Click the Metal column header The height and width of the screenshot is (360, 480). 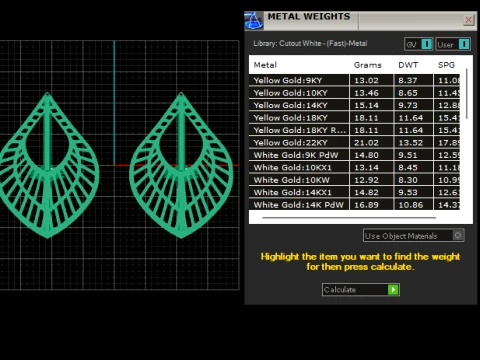pyautogui.click(x=265, y=65)
